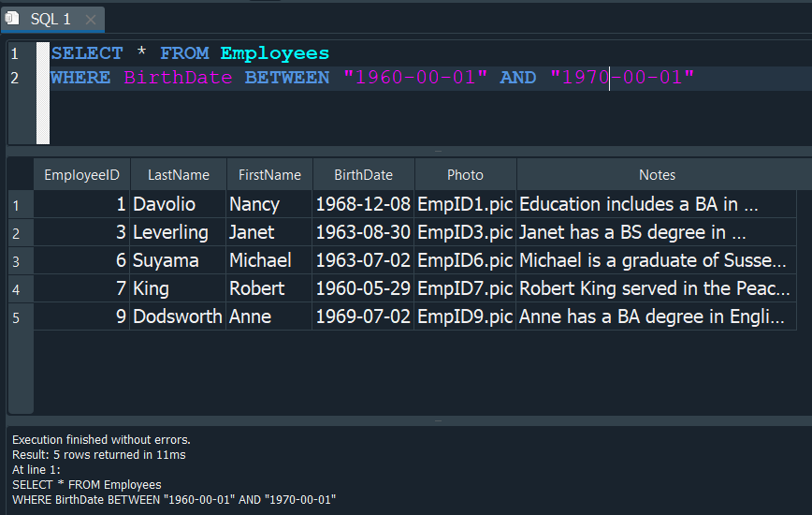
Task: Sort by the EmployeeID column header
Action: click(81, 174)
